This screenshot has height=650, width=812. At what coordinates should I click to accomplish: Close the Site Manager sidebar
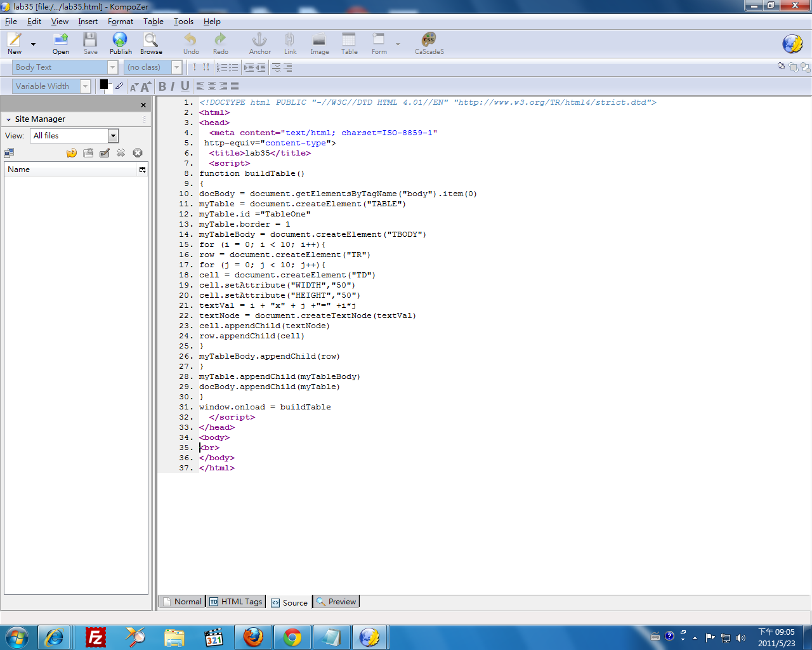(x=143, y=105)
